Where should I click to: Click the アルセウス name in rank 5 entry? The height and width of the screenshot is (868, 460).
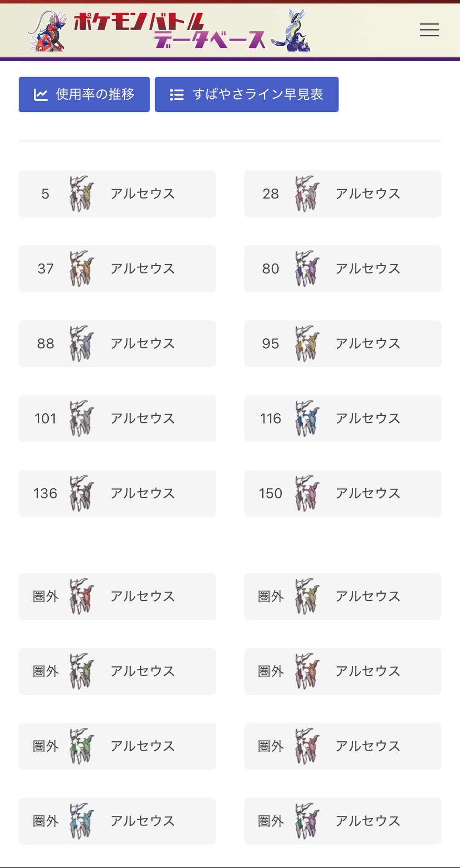tap(143, 194)
